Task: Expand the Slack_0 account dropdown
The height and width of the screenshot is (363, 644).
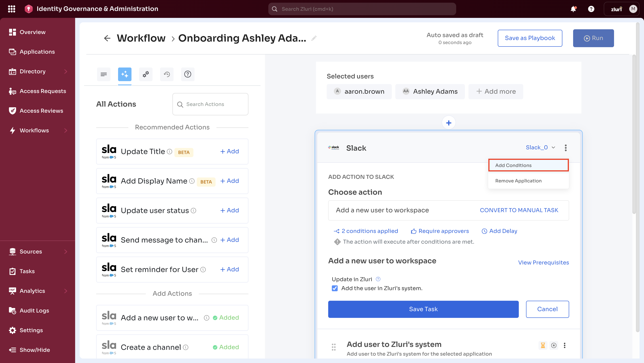Action: pyautogui.click(x=540, y=147)
